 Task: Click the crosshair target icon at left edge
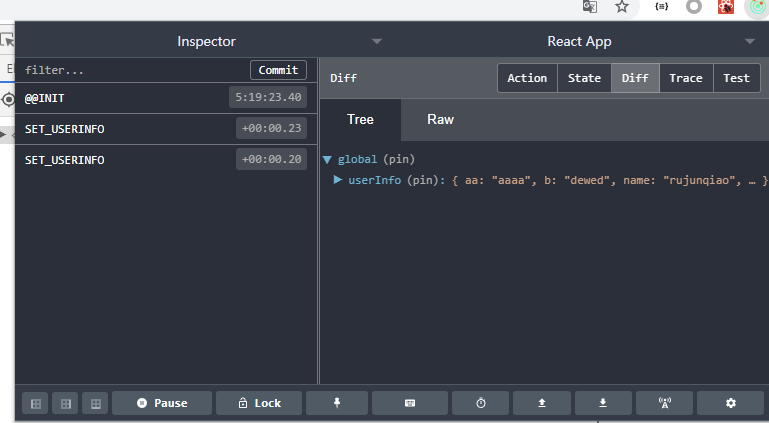[x=8, y=100]
